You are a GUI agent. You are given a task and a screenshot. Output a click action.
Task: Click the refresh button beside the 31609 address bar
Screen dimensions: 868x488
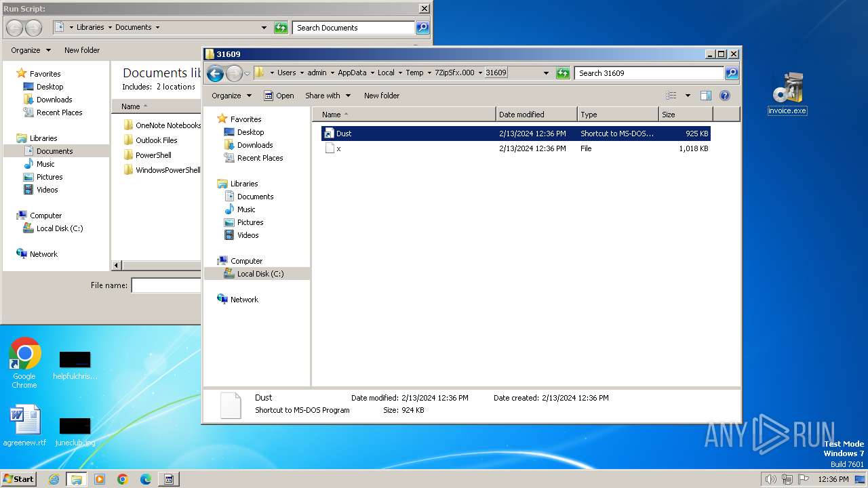[x=563, y=73]
